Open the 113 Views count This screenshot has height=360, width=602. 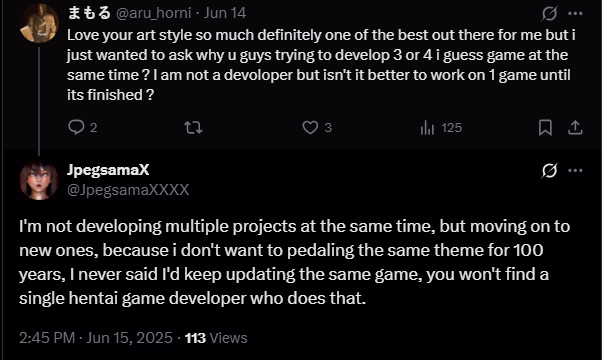pos(216,338)
